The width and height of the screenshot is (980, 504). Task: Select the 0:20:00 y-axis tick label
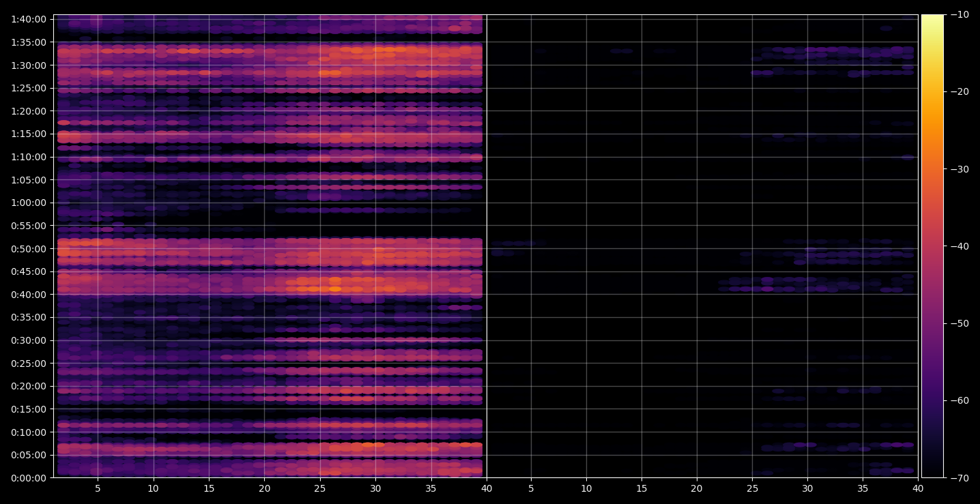click(29, 386)
